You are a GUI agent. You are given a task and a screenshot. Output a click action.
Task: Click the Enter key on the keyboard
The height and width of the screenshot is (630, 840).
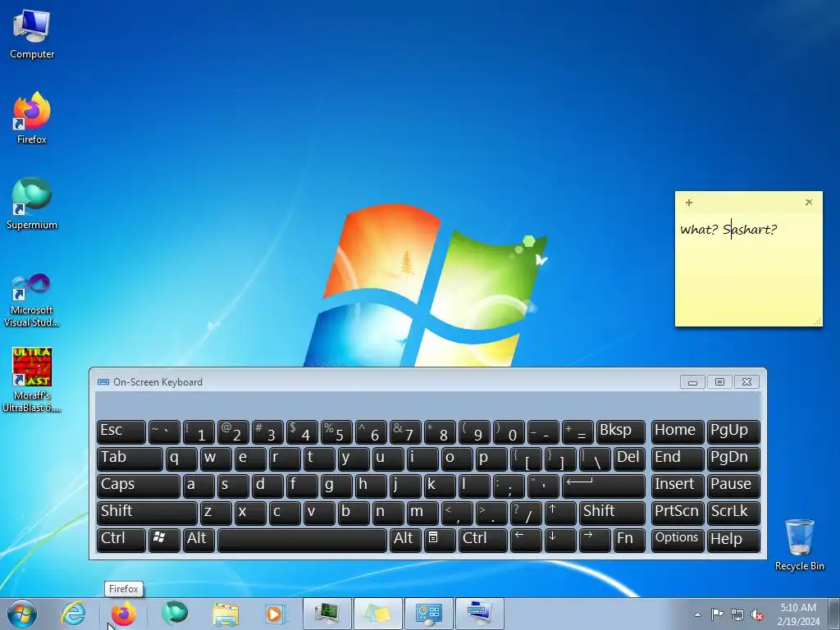[x=604, y=486]
